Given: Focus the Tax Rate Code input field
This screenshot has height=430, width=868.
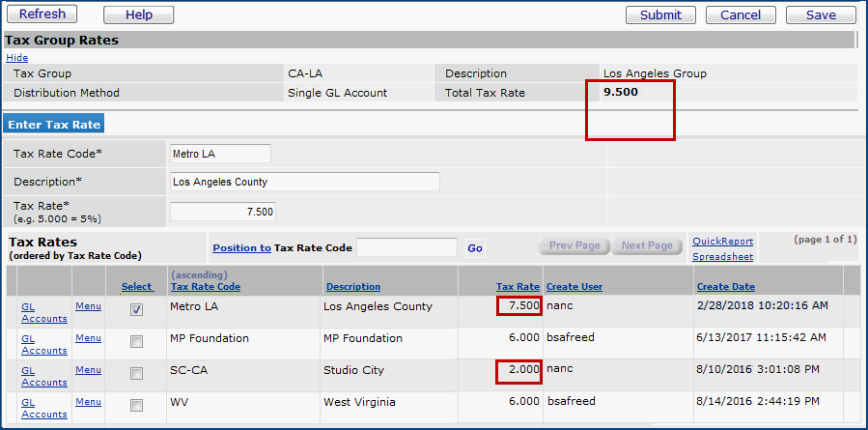Looking at the screenshot, I should (220, 154).
